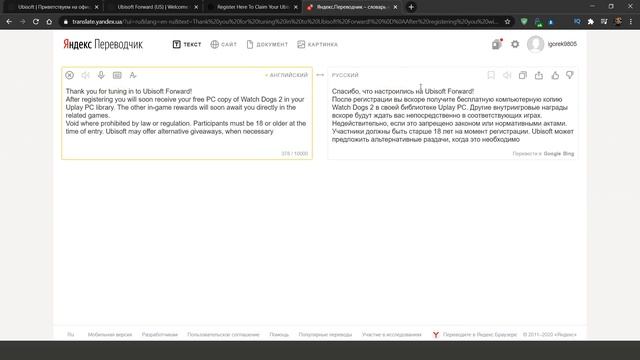
Task: Go back in browser history
Action: pyautogui.click(x=9, y=22)
